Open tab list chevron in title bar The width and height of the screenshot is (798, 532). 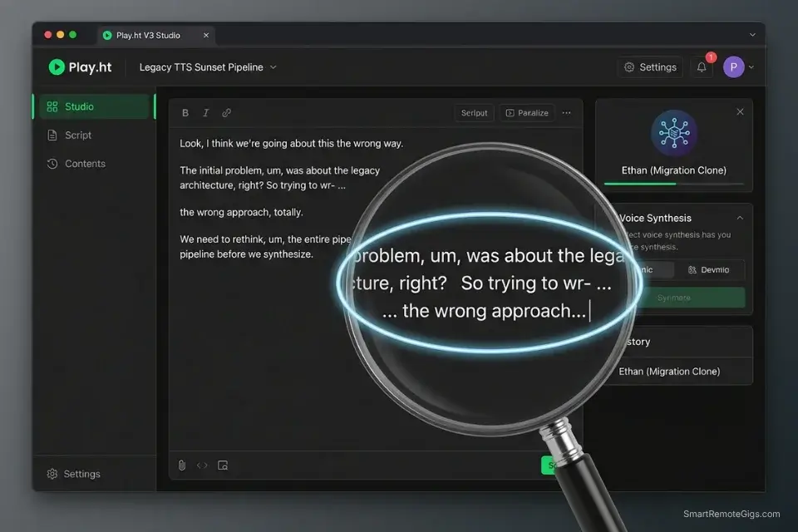point(752,35)
